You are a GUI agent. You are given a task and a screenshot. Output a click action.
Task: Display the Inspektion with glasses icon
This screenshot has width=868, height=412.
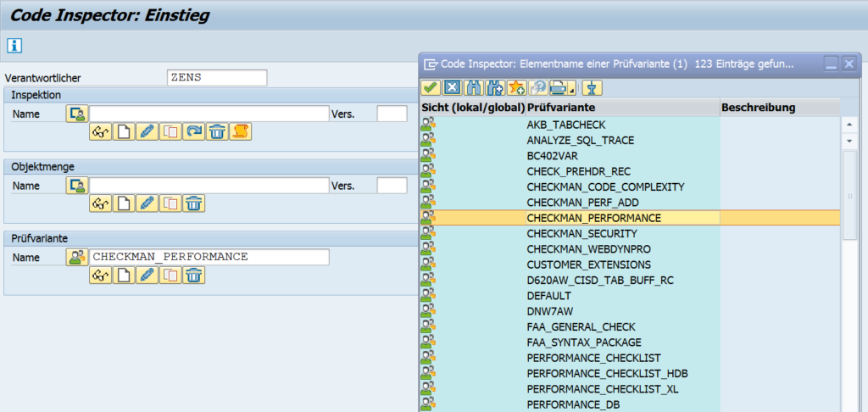coord(101,131)
